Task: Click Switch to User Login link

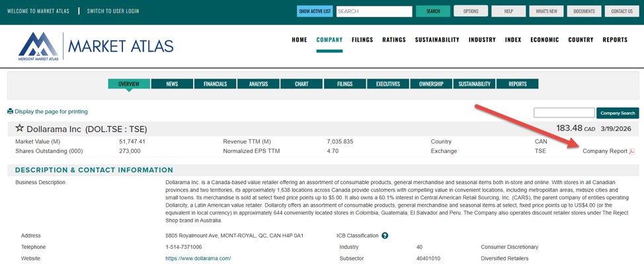Action: pos(113,11)
